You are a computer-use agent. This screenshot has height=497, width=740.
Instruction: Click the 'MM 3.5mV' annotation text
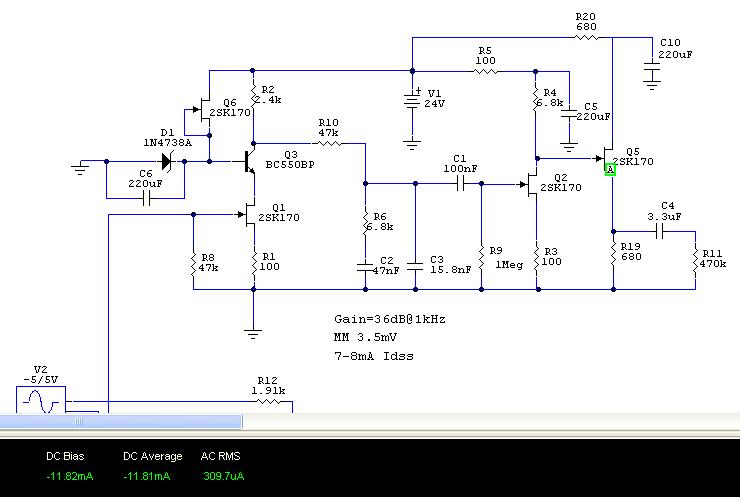coord(365,337)
